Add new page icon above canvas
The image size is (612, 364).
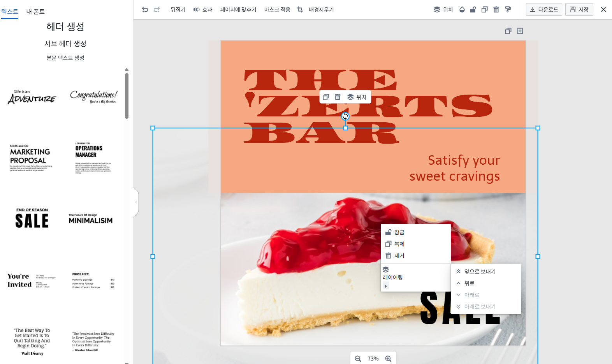(520, 31)
